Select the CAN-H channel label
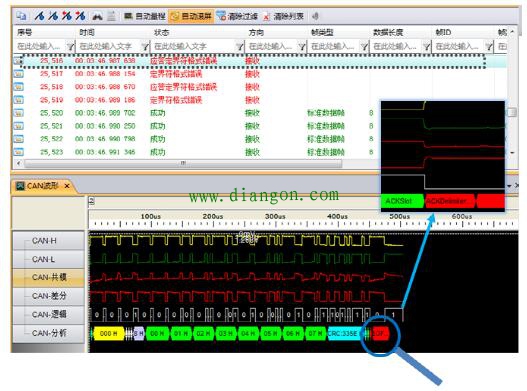This screenshot has height=391, width=527. pyautogui.click(x=48, y=241)
